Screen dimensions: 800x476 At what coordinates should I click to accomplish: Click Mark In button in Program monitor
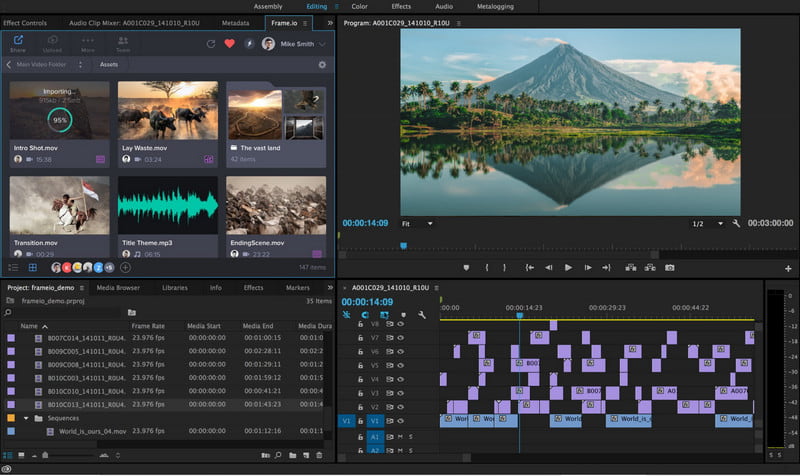tap(487, 268)
